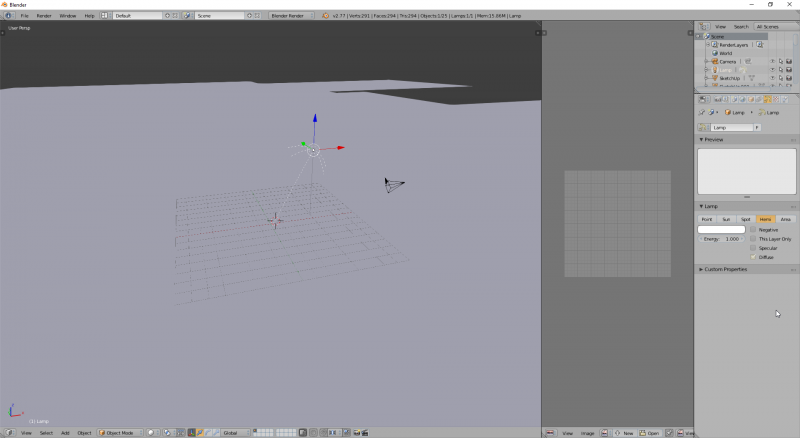Viewport: 800px width, 438px height.
Task: Toggle the Specular checkbox
Action: pyautogui.click(x=754, y=248)
